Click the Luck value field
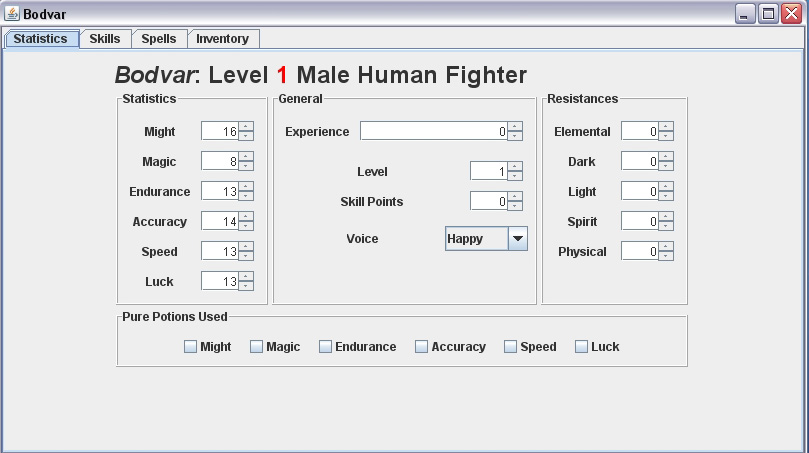This screenshot has height=453, width=809. [220, 281]
